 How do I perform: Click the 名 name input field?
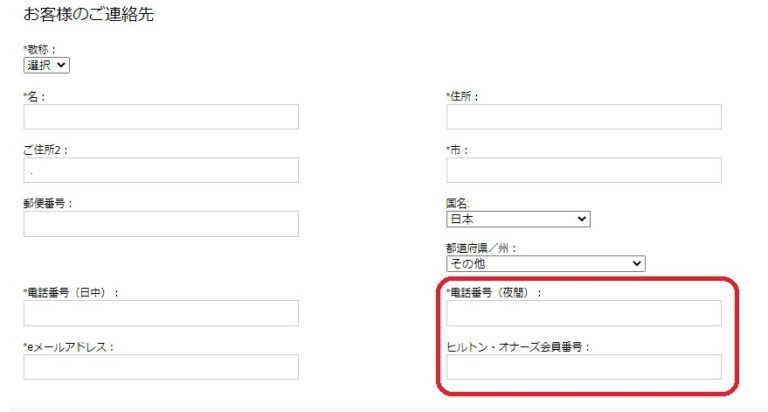[161, 117]
